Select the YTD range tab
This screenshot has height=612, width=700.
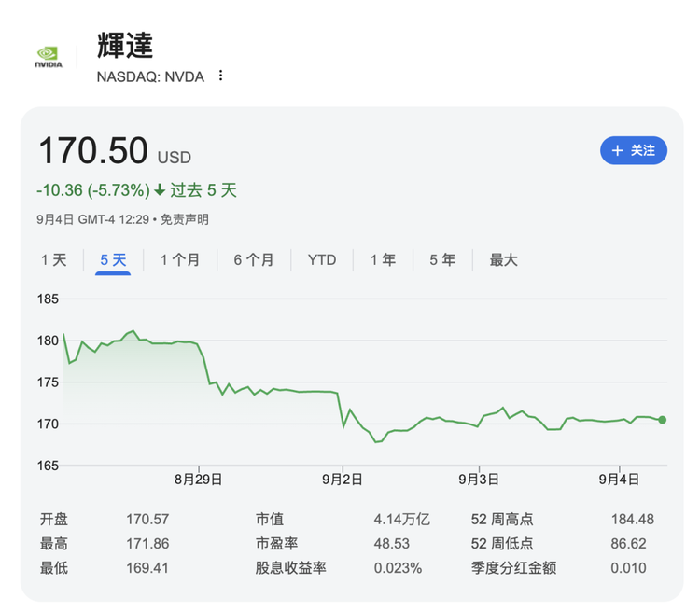[322, 260]
